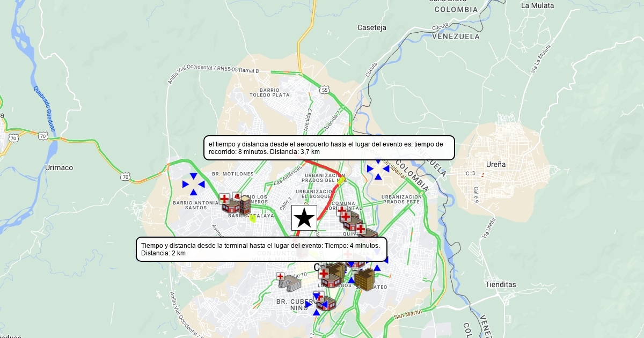Click the airport time and distance callout
644x338 pixels.
click(330, 148)
